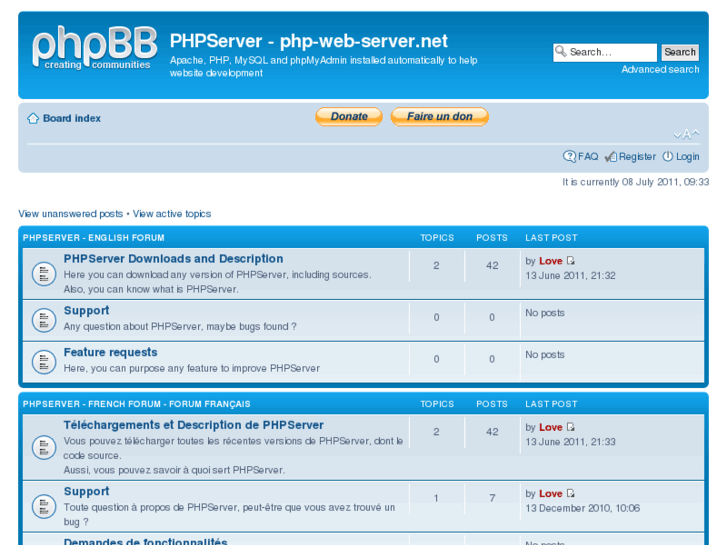Click posts count 42 in Downloads and Description row
The width and height of the screenshot is (727, 545).
tap(492, 266)
